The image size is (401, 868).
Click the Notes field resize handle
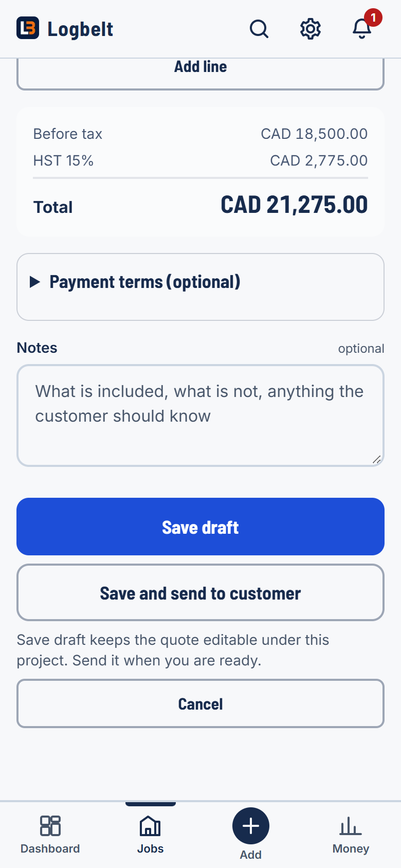pyautogui.click(x=377, y=459)
